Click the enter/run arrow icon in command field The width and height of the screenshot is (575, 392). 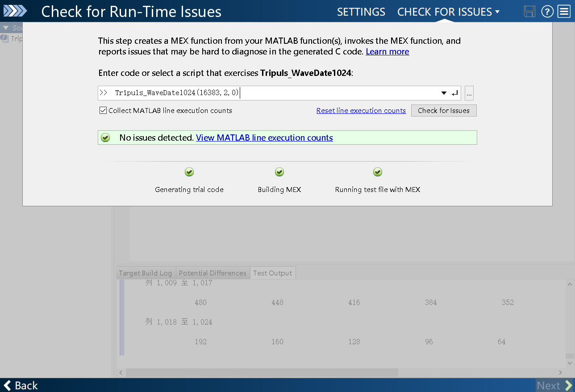[455, 93]
